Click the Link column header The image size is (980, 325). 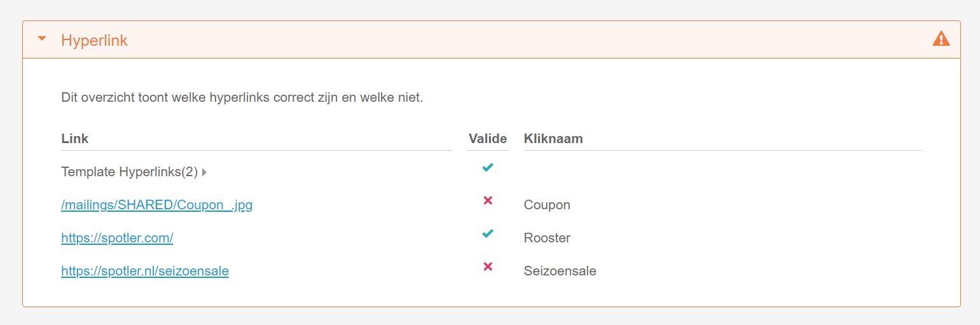[x=75, y=139]
